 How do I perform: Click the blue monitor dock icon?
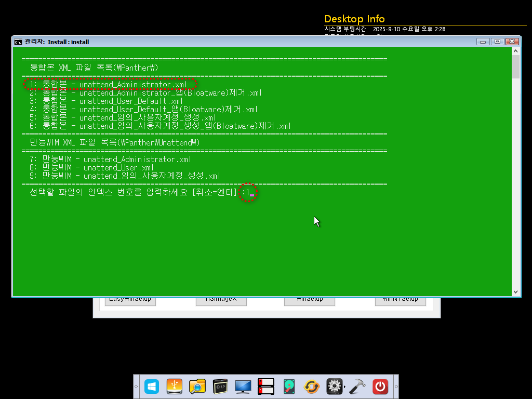[x=243, y=387]
